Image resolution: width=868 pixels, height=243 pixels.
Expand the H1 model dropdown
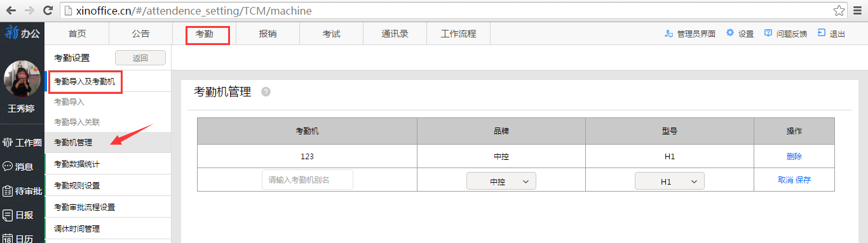coord(670,181)
